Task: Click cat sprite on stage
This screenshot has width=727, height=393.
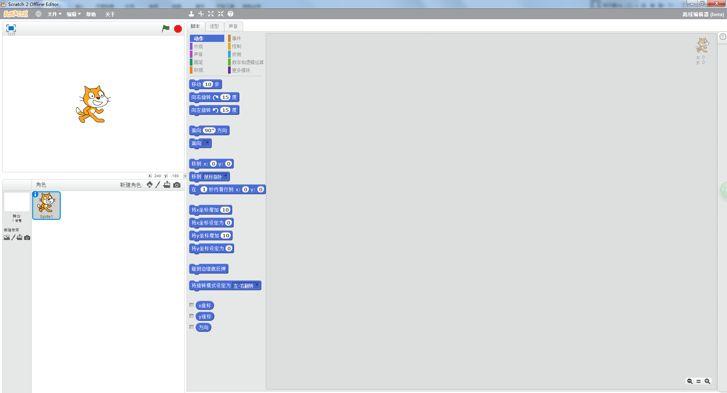Action: click(x=93, y=104)
